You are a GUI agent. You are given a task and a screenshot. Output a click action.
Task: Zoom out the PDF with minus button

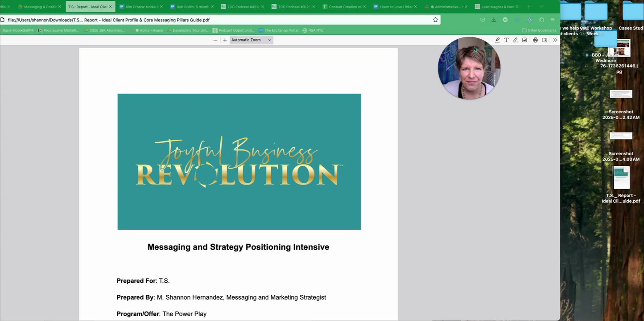(x=215, y=40)
